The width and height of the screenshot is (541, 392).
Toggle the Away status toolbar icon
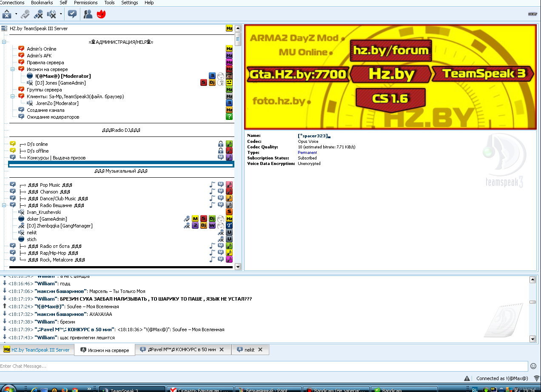[x=25, y=14]
